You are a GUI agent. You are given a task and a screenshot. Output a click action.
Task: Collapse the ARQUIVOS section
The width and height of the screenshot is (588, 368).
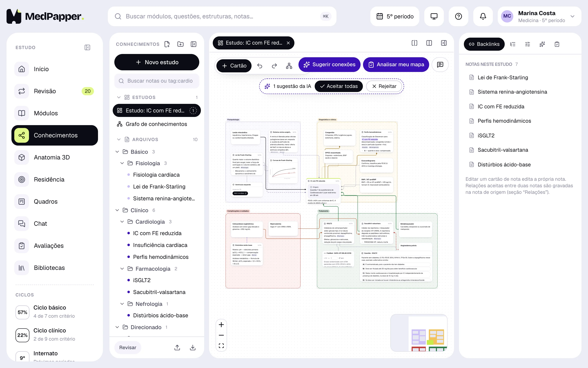119,139
